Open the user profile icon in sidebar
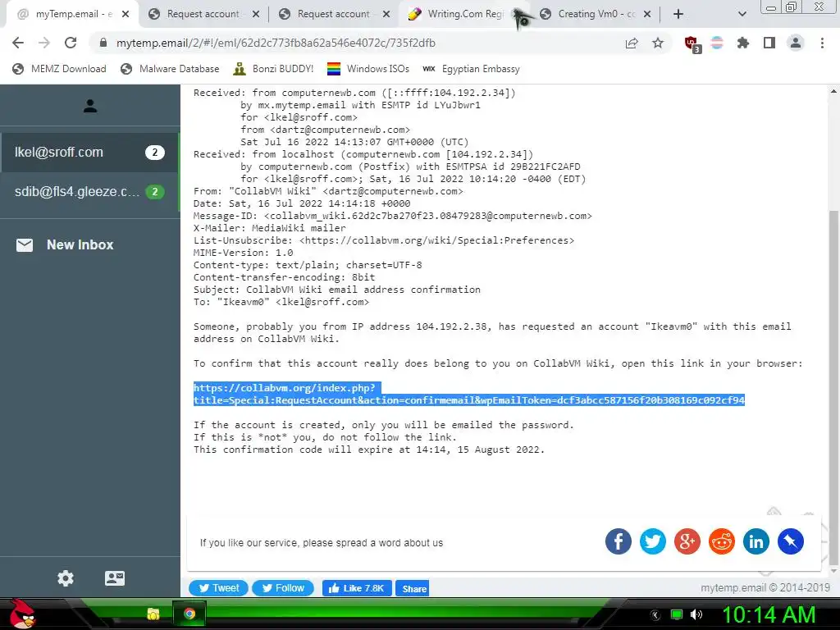The width and height of the screenshot is (840, 630). (90, 106)
